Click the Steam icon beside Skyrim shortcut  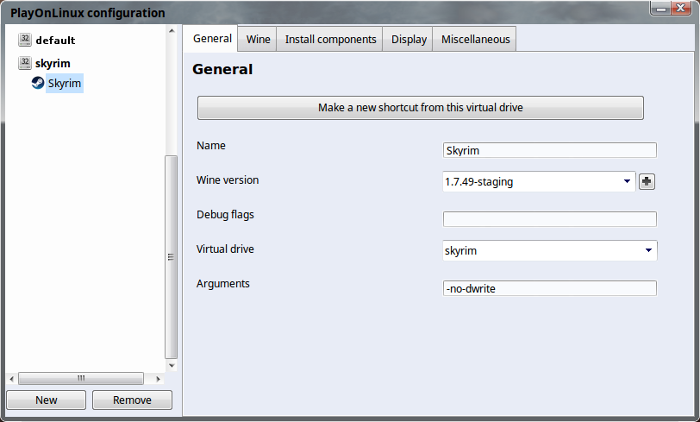pyautogui.click(x=38, y=83)
